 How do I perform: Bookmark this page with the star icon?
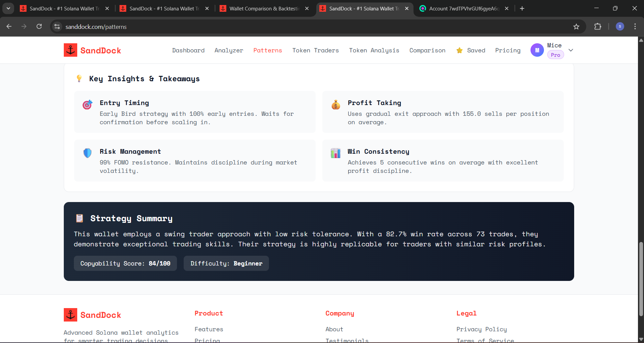pyautogui.click(x=576, y=27)
